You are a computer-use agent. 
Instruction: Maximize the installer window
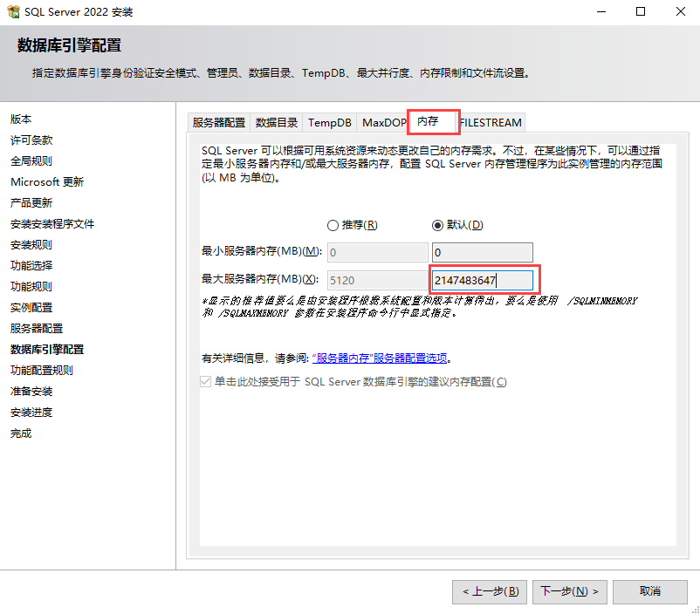point(641,12)
